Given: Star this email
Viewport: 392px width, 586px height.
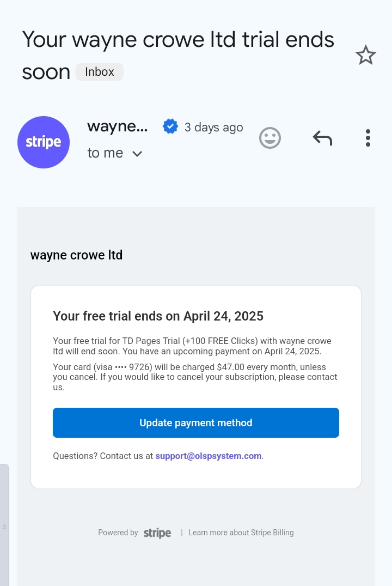Looking at the screenshot, I should click(x=365, y=55).
